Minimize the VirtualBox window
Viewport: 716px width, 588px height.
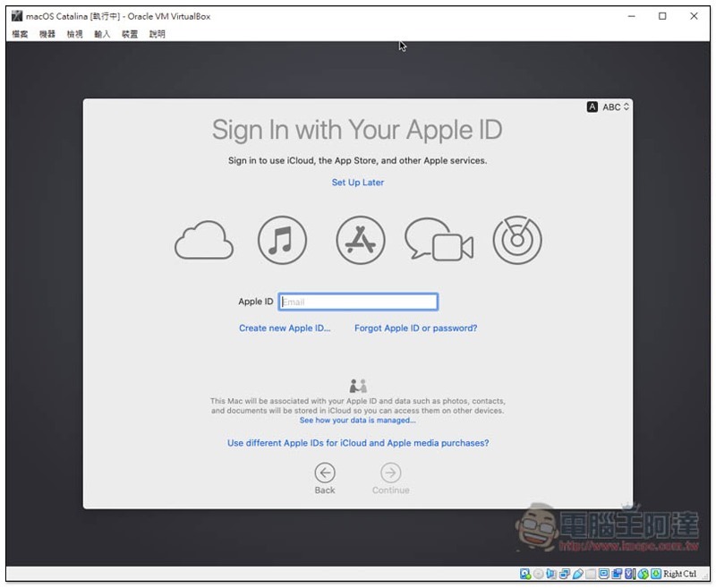click(632, 16)
